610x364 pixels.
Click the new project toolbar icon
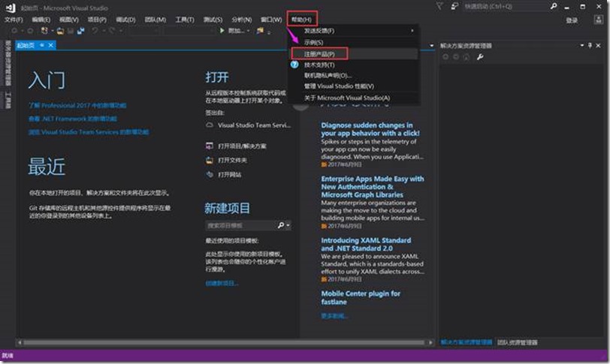click(x=44, y=30)
